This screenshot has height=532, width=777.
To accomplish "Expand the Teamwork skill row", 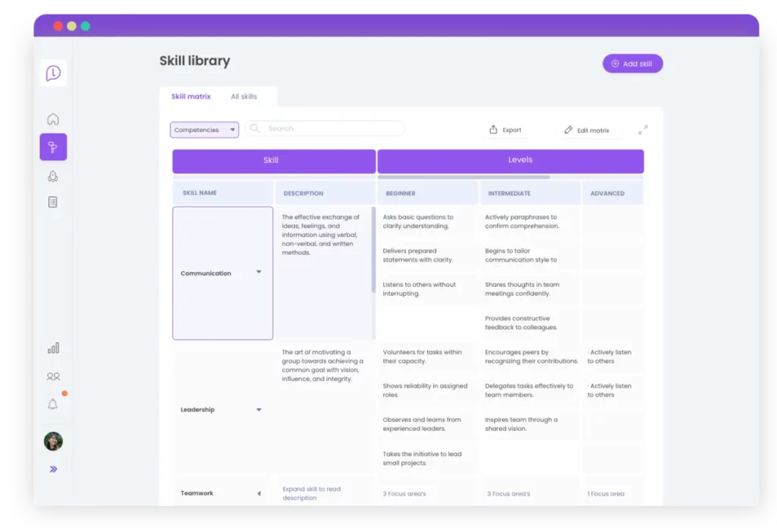I will click(258, 492).
